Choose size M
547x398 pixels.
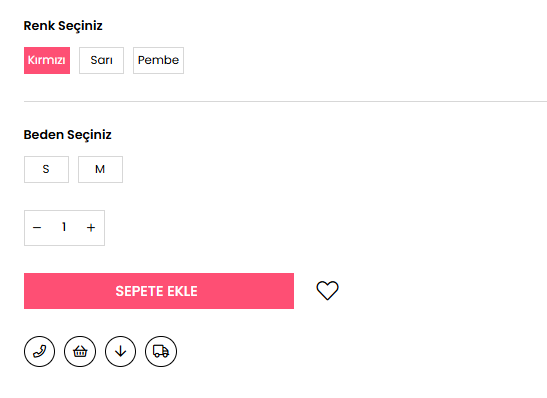100,170
